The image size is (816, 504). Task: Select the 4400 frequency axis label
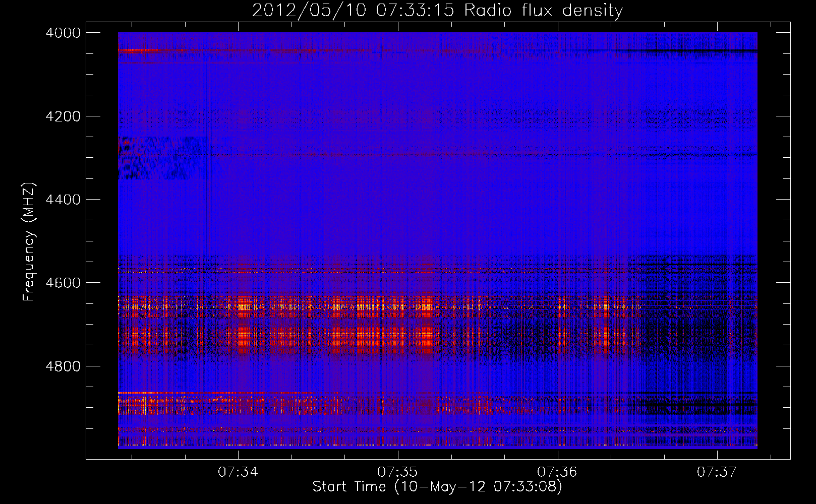(x=63, y=200)
